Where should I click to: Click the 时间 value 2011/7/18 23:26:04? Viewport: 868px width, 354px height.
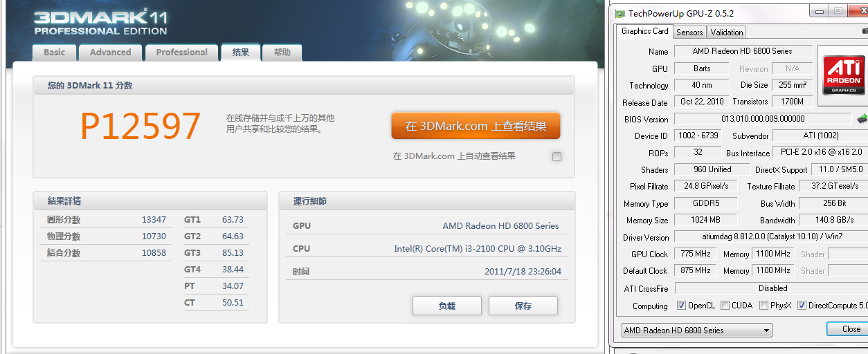point(523,272)
